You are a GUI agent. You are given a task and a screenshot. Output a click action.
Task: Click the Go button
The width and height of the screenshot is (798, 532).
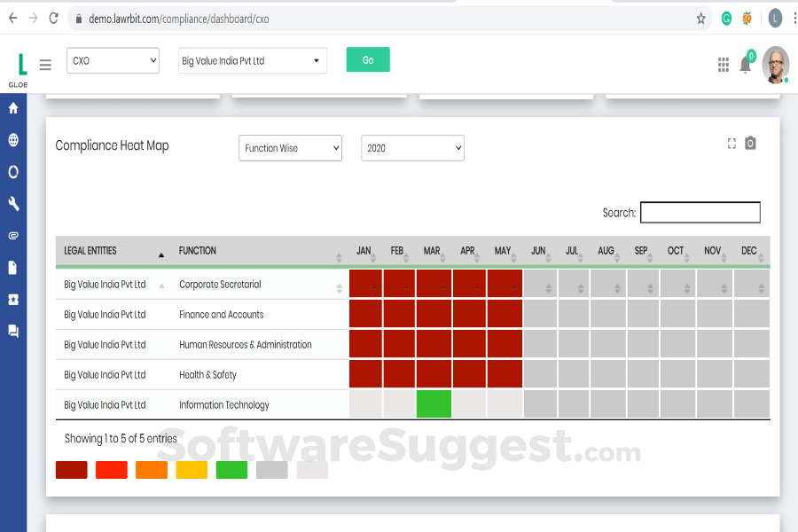pyautogui.click(x=367, y=59)
